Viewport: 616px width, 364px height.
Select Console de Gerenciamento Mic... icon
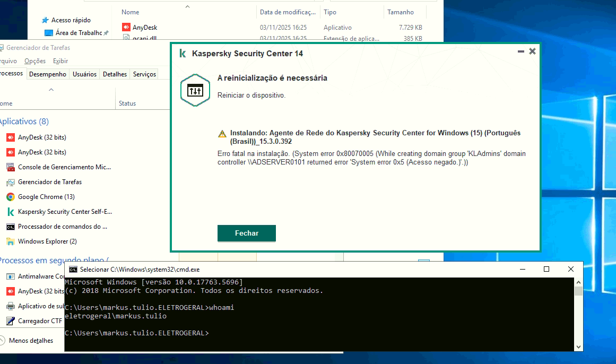(11, 167)
